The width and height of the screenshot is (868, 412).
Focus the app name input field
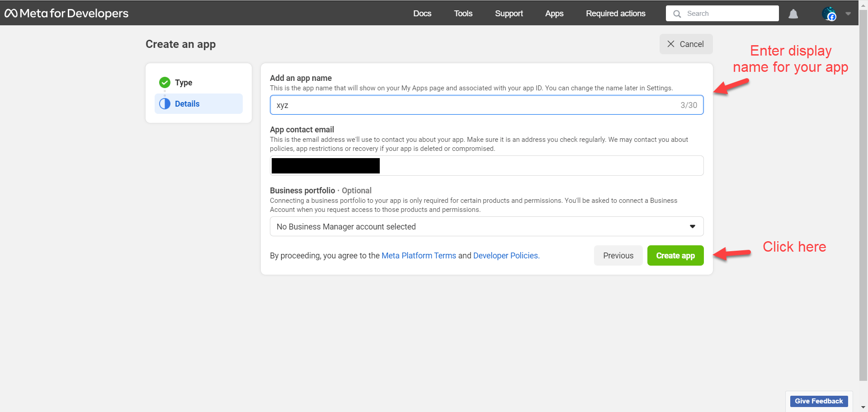coord(475,105)
